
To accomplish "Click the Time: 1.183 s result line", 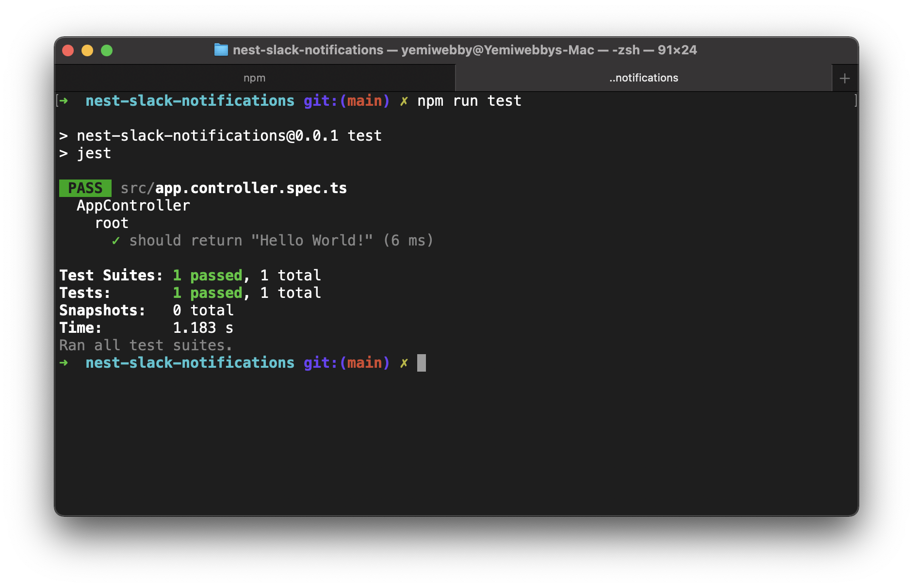I will point(146,327).
